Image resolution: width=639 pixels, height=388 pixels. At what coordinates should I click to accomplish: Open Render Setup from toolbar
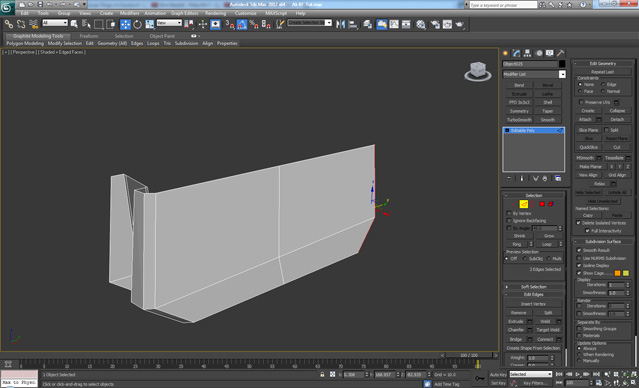(x=435, y=24)
